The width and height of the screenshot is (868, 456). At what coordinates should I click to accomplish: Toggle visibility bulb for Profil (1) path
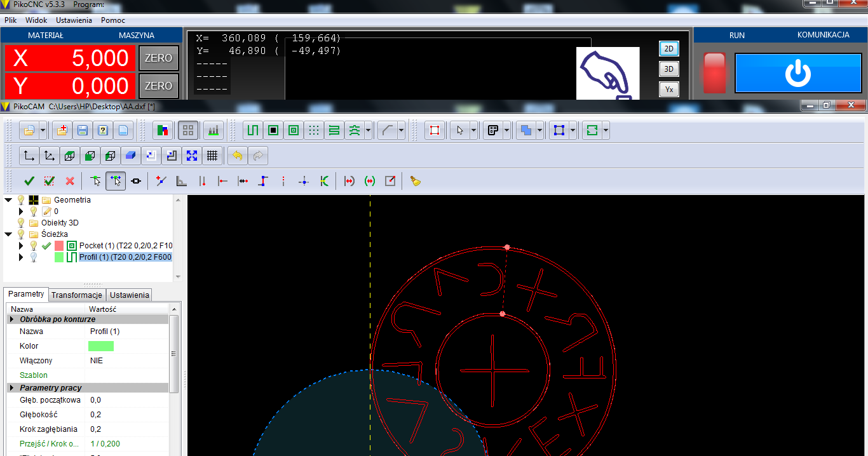click(x=34, y=257)
